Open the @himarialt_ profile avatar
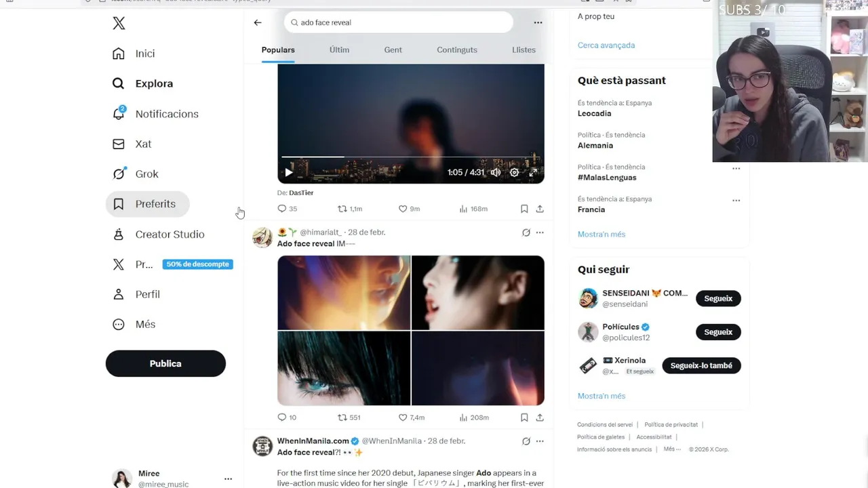 click(262, 237)
